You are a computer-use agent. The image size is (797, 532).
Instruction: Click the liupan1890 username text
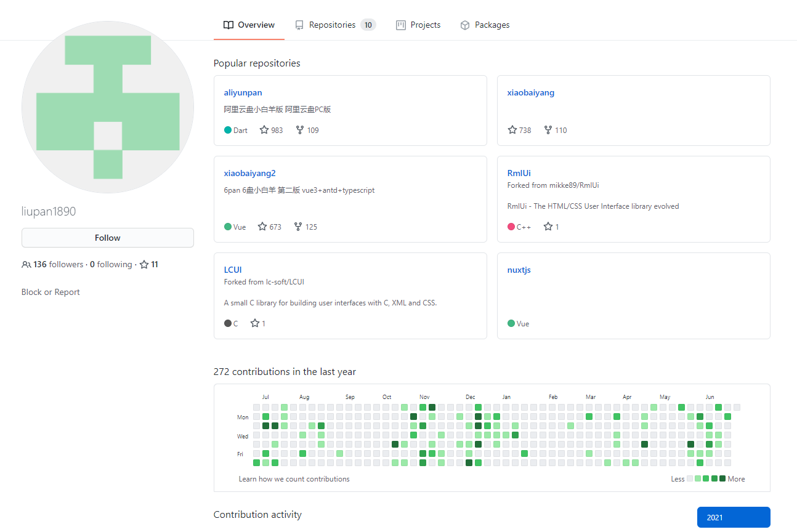(49, 211)
